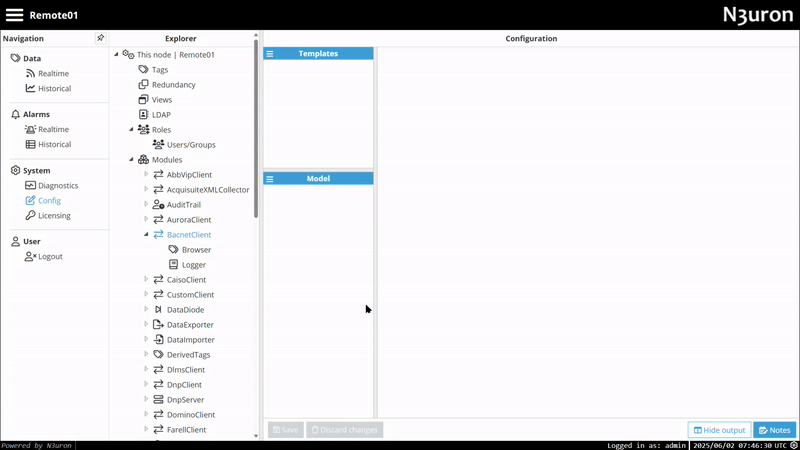Select the FarellClient module
The width and height of the screenshot is (800, 450).
coord(186,430)
